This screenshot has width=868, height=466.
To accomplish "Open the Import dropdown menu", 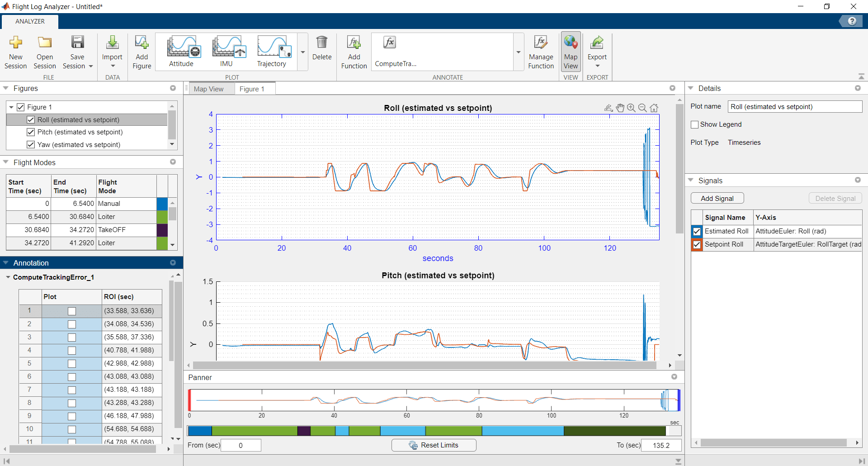I will coord(112,66).
